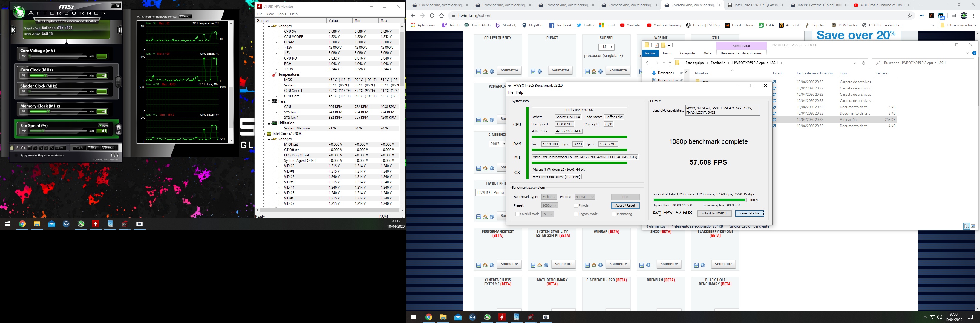Open the Benchmark type 64-bit dropdown
The height and width of the screenshot is (323, 980).
pyautogui.click(x=549, y=197)
